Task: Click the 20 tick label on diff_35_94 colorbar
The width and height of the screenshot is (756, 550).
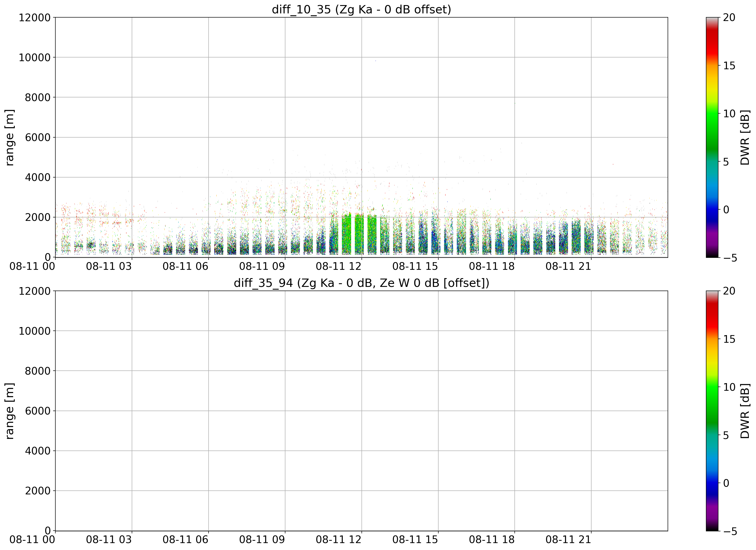Action: [x=729, y=291]
